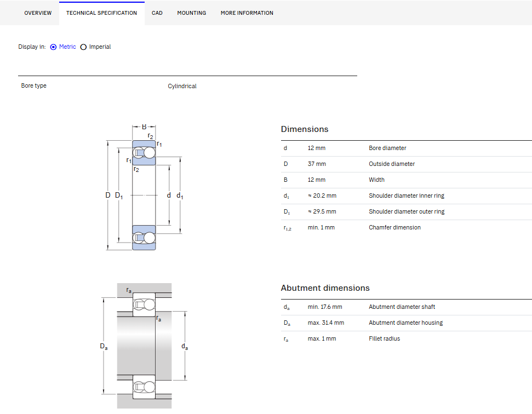Click the Abutment dimensions heading

coord(325,288)
